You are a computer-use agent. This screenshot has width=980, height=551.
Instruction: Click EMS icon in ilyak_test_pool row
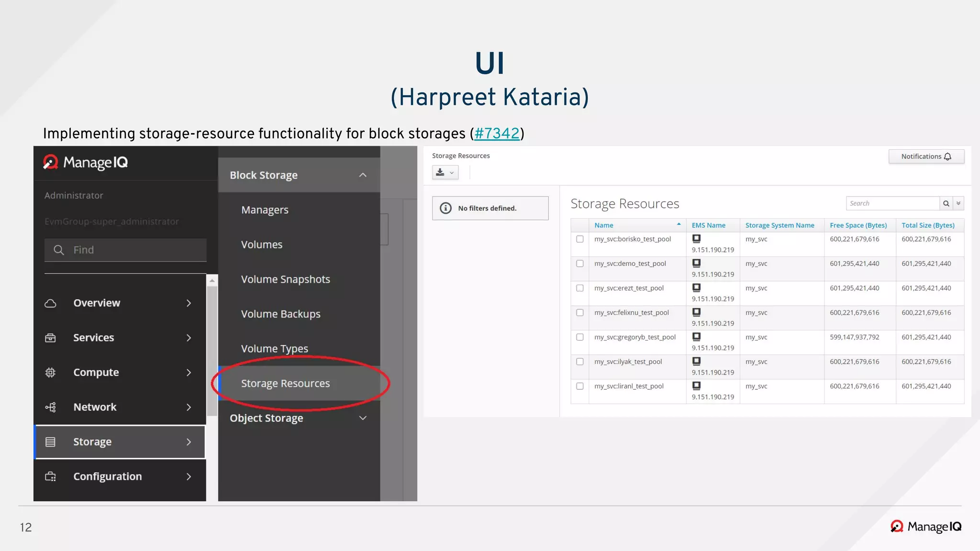coord(697,361)
